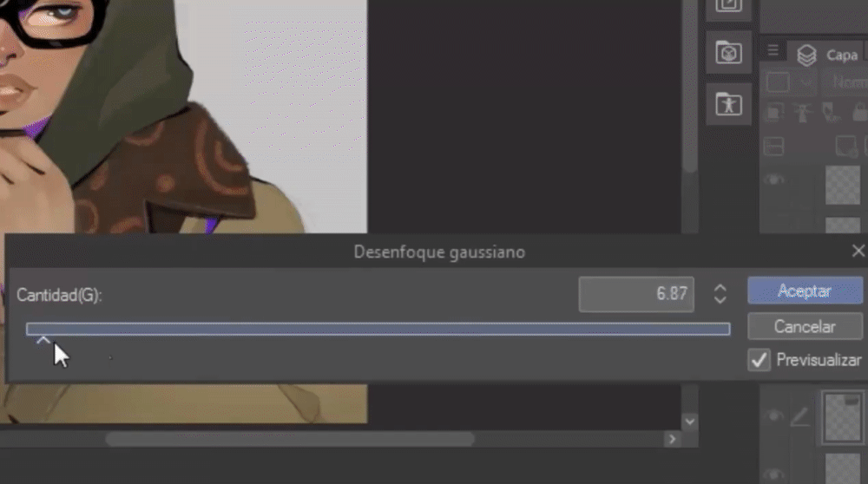This screenshot has height=484, width=868.
Task: Open the 3D materials folder icon
Action: coord(728,53)
